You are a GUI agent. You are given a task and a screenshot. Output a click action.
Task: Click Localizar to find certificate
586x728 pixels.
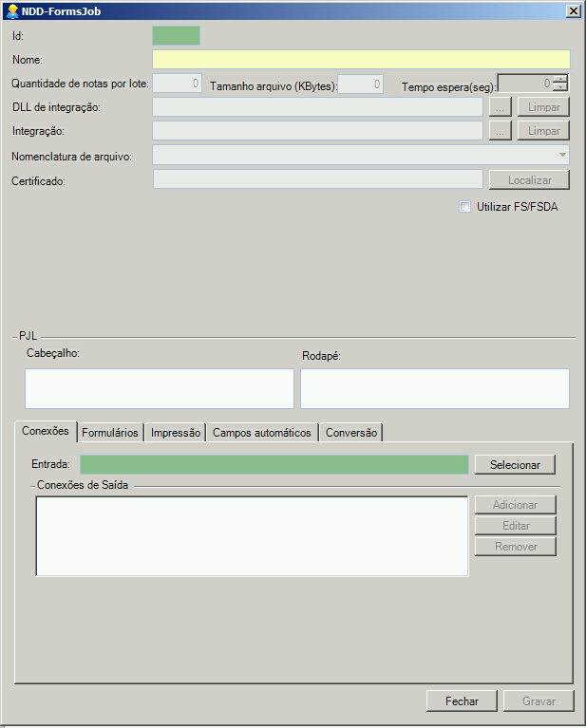pyautogui.click(x=529, y=180)
